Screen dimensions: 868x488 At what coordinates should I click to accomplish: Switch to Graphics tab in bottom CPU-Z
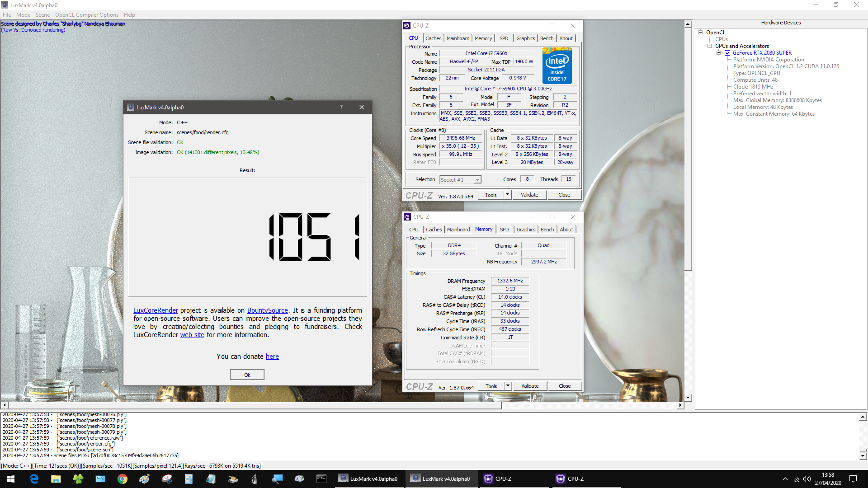click(x=526, y=230)
